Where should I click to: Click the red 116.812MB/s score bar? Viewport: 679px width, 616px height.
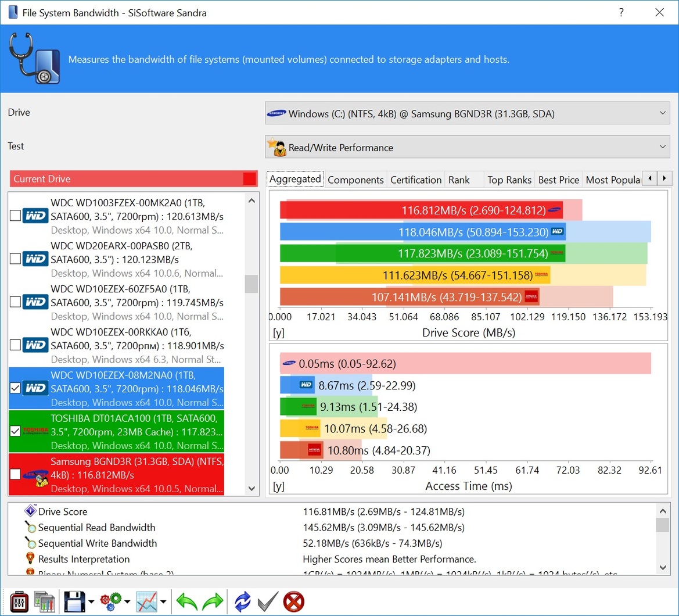click(421, 210)
